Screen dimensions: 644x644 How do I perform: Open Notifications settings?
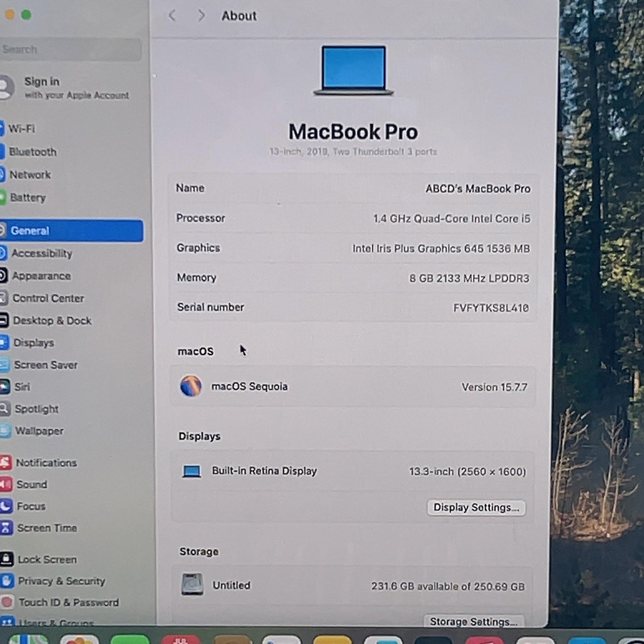point(46,463)
